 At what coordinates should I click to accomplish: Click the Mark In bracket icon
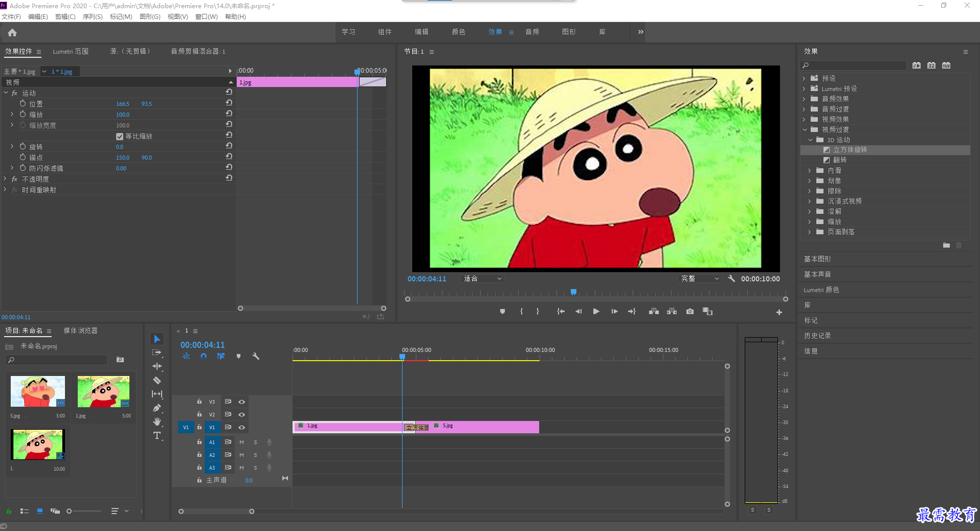click(x=521, y=311)
